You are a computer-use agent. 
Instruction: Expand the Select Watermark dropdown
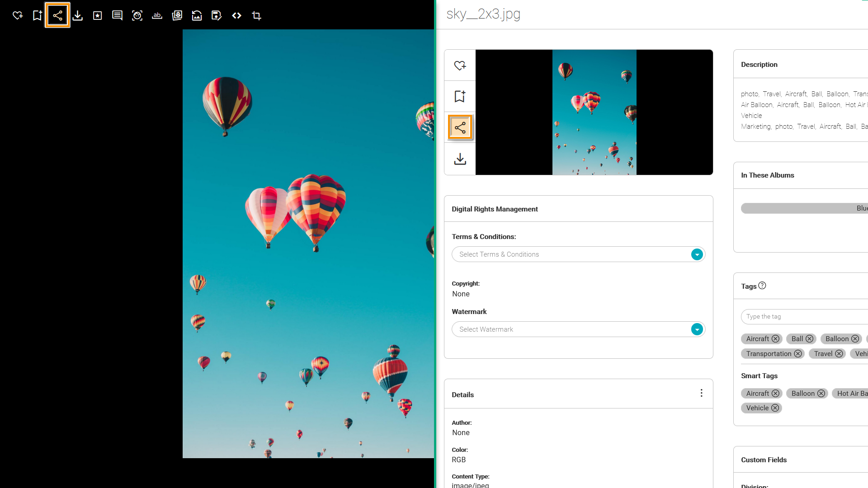697,329
